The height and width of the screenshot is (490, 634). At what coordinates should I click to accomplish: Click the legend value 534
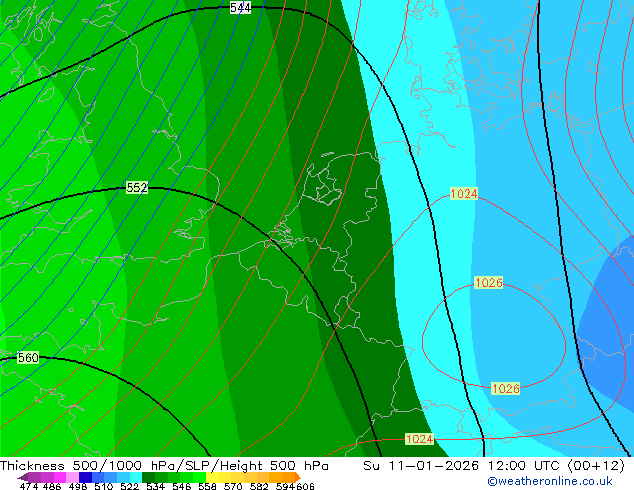click(x=155, y=486)
